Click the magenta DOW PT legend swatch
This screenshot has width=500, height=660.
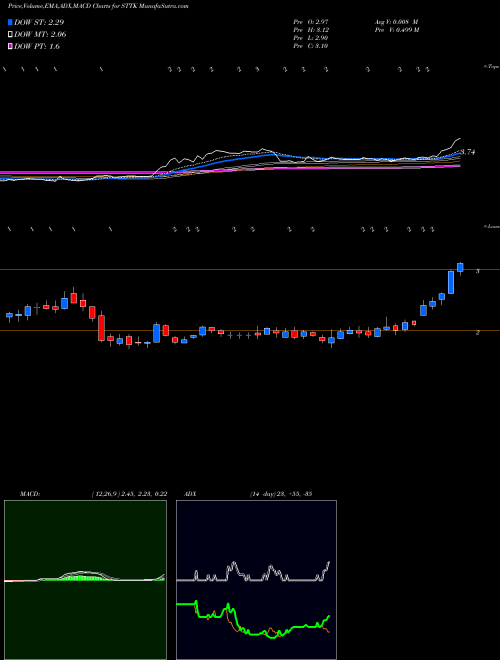10,46
